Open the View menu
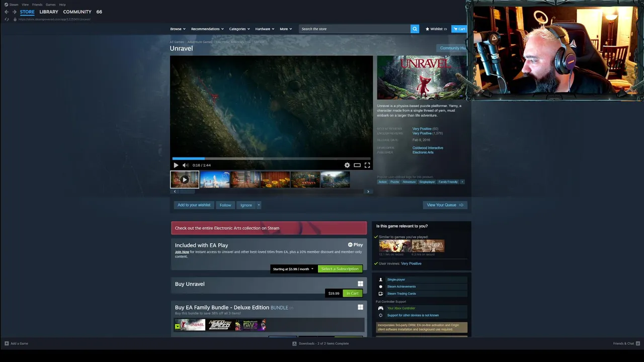This screenshot has width=644, height=362. pyautogui.click(x=25, y=5)
